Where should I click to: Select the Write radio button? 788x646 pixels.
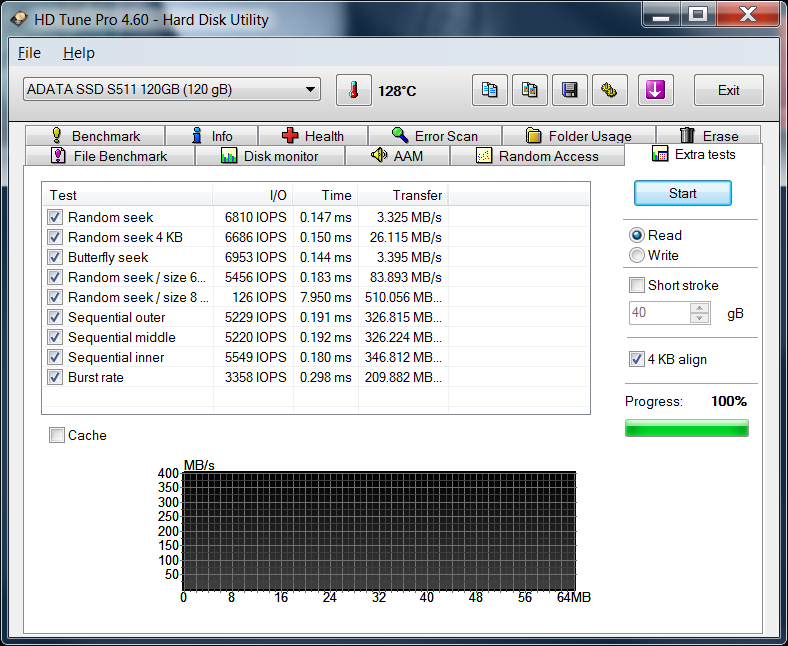click(637, 255)
